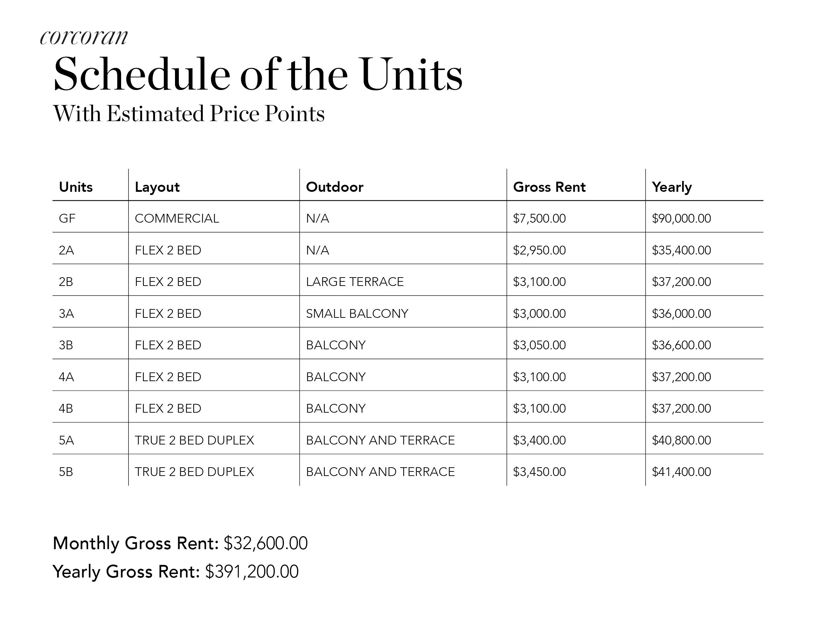The image size is (840, 630).
Task: Select the Layout column header
Action: pyautogui.click(x=157, y=187)
